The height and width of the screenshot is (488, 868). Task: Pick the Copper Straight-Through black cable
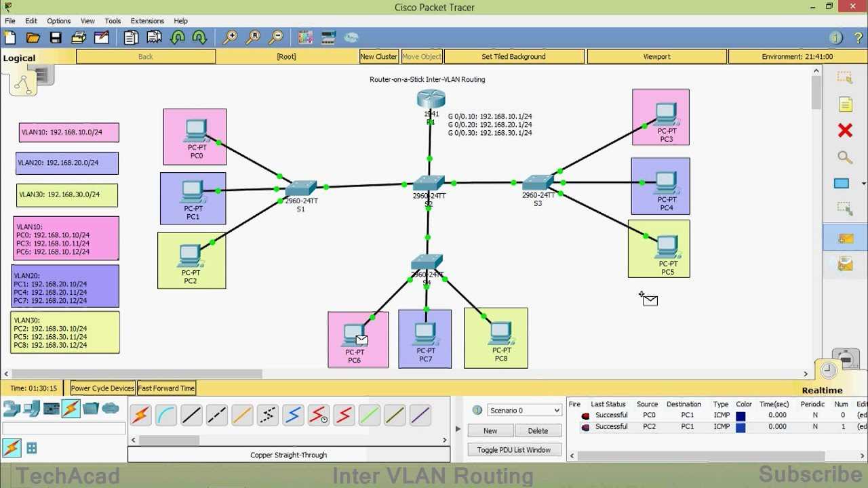pos(191,415)
